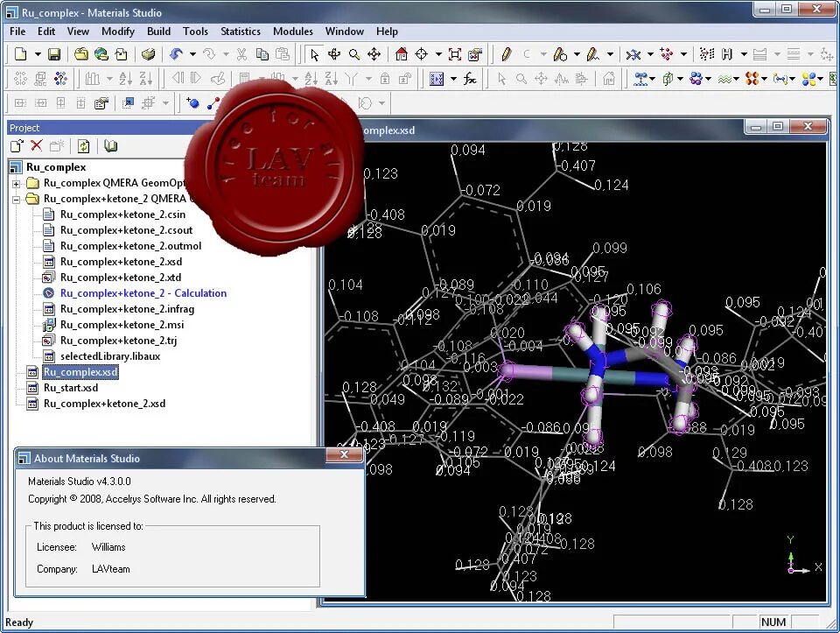Open the sketch fragment dropdown arrow
840x633 pixels.
pyautogui.click(x=610, y=54)
